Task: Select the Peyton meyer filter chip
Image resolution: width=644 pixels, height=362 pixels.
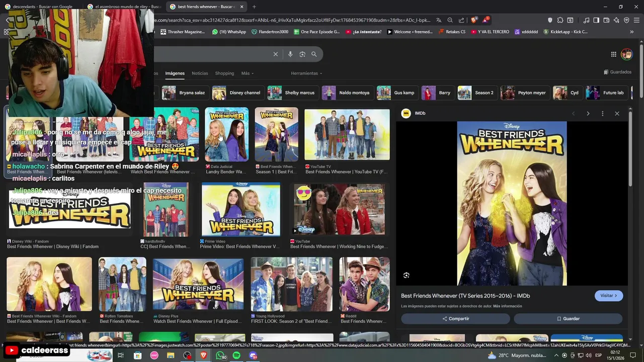Action: coord(525,93)
